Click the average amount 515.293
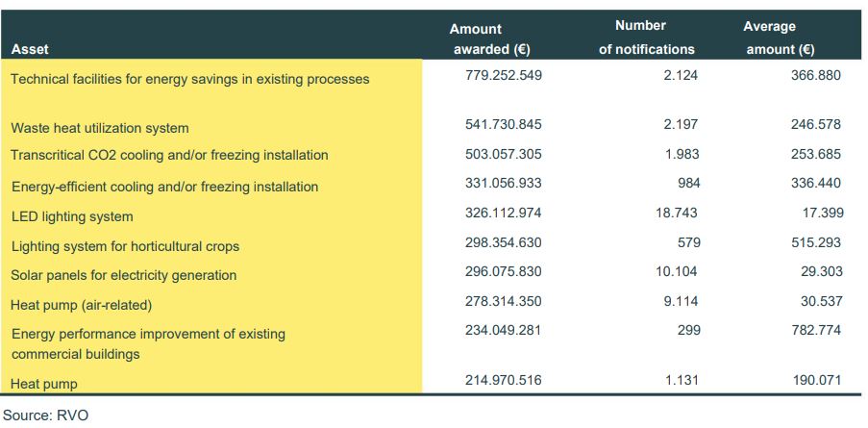Image resolution: width=868 pixels, height=428 pixels. (x=814, y=242)
